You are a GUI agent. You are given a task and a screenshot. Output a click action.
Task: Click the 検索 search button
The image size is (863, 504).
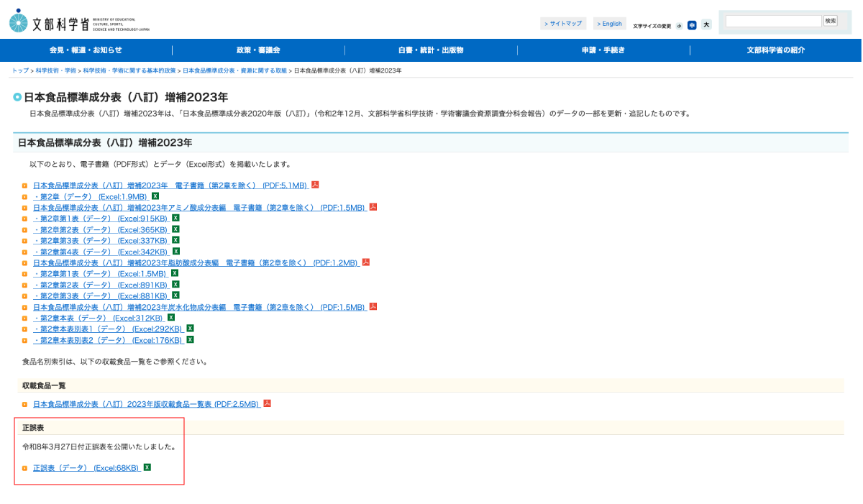click(831, 21)
